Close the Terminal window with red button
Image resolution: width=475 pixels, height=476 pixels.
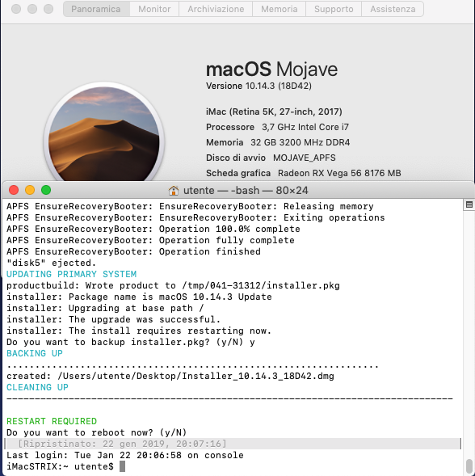[x=14, y=190]
